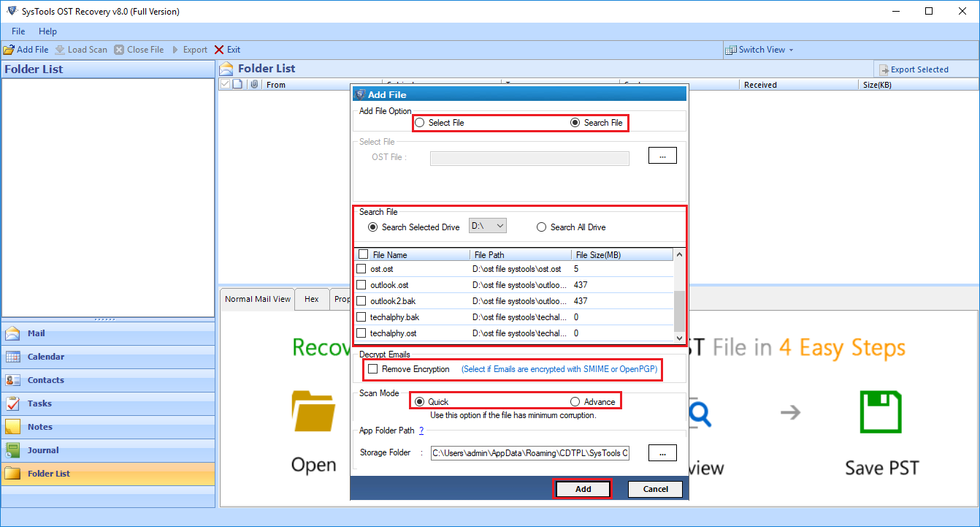980x527 pixels.
Task: Check the outlook.ost file checkbox
Action: pos(361,285)
